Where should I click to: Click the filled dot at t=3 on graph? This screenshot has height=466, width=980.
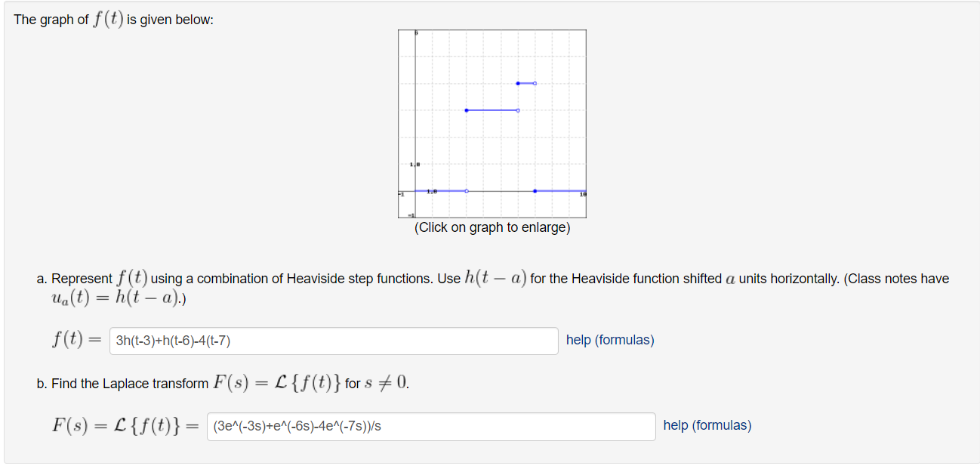(x=466, y=110)
